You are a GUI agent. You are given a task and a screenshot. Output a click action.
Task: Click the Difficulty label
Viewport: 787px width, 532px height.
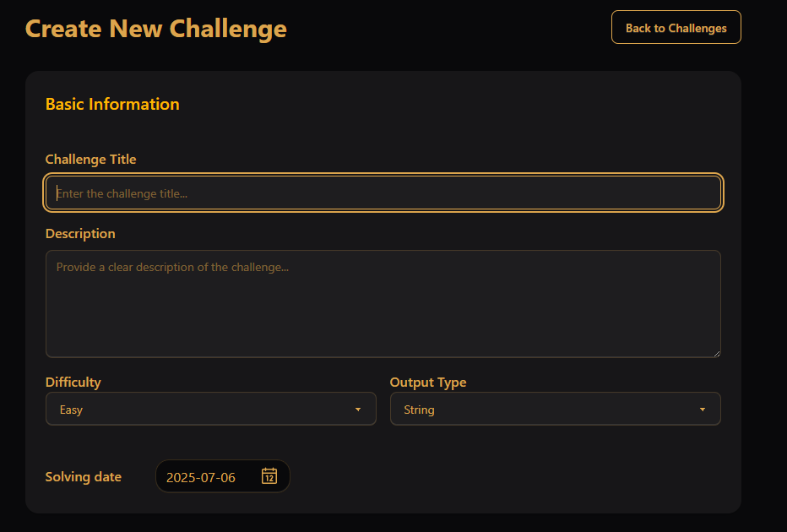click(x=73, y=383)
